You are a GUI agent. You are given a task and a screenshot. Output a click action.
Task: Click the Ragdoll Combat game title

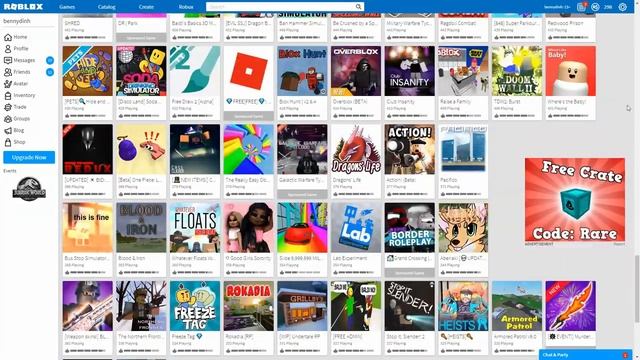tap(458, 24)
